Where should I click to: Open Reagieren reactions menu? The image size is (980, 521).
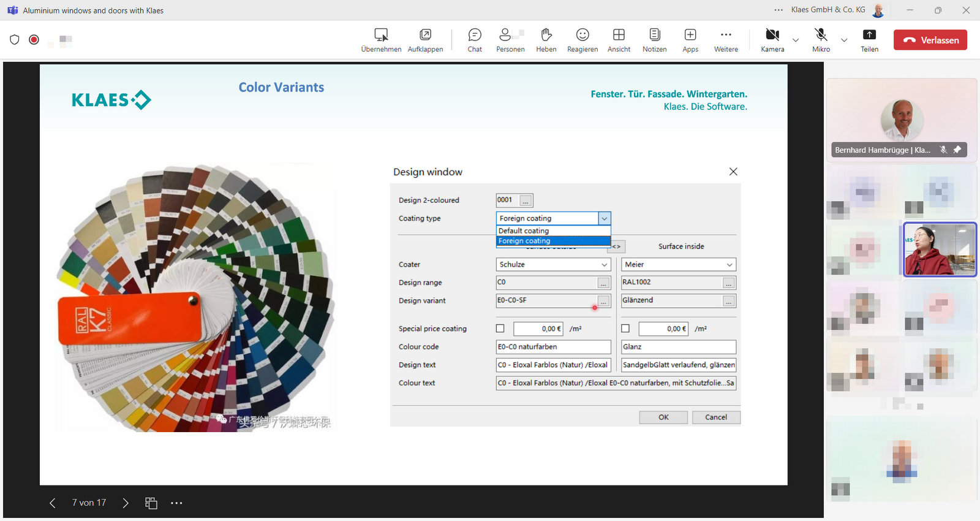tap(582, 40)
